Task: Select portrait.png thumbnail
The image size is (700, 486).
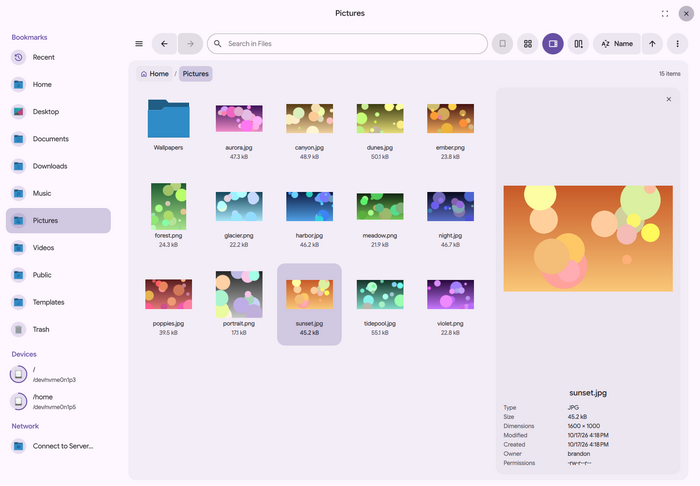Action: pyautogui.click(x=239, y=294)
